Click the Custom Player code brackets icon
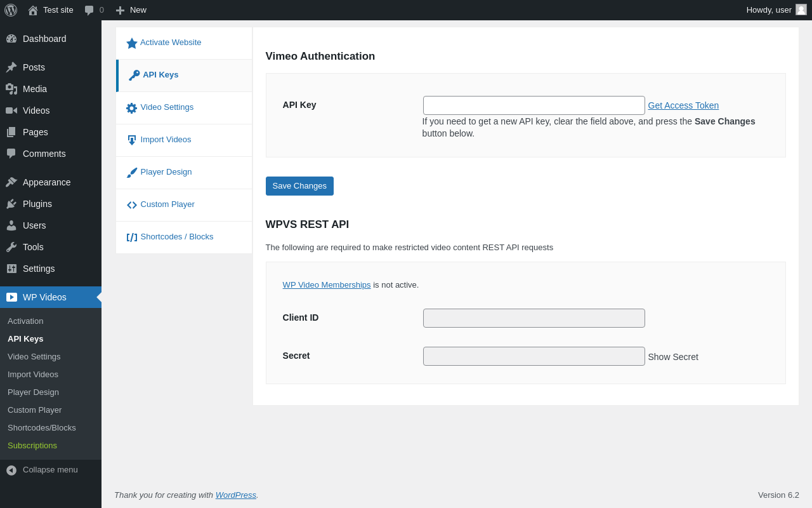The width and height of the screenshot is (812, 508). pos(132,205)
